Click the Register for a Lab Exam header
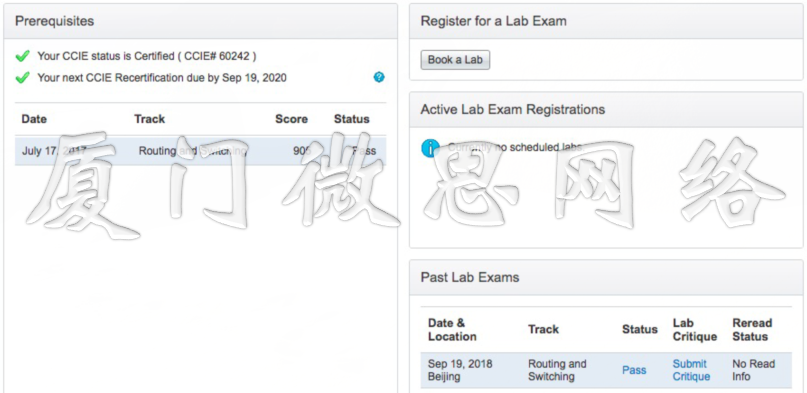Screen dimensions: 807x393 pyautogui.click(x=606, y=21)
